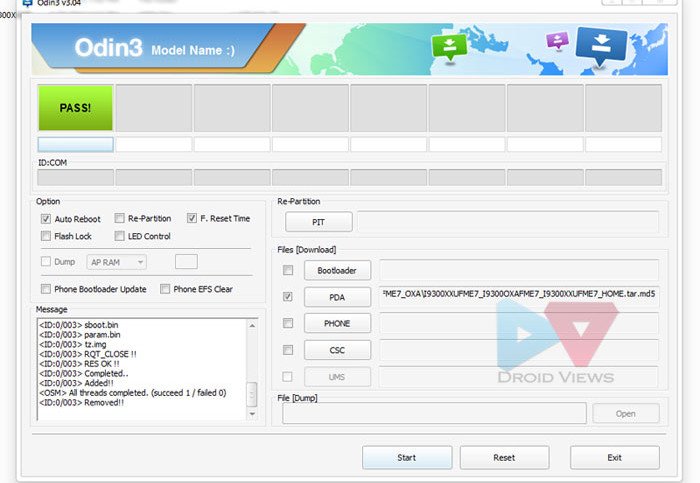The height and width of the screenshot is (483, 700).
Task: Click the message log scroll up arrow
Action: pos(252,326)
